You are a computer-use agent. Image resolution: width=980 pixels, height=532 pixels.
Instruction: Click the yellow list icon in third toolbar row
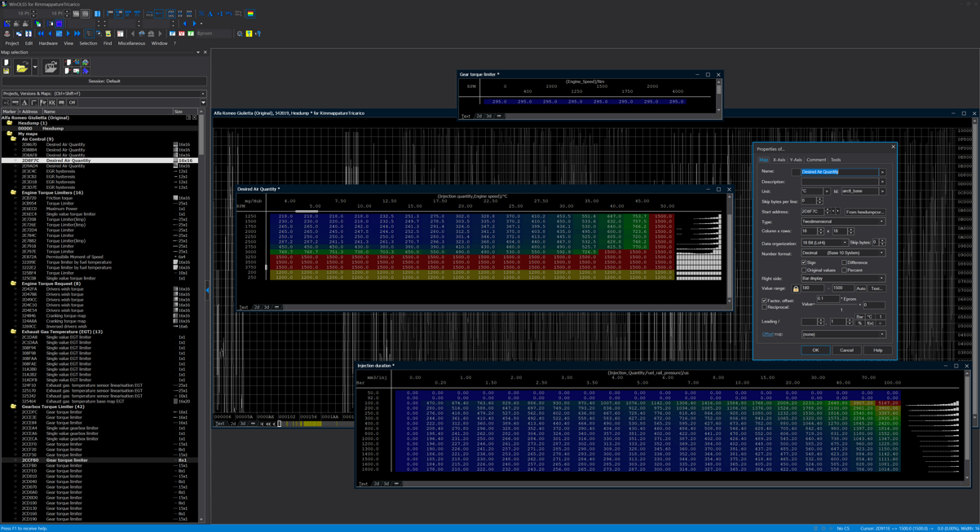[108, 33]
